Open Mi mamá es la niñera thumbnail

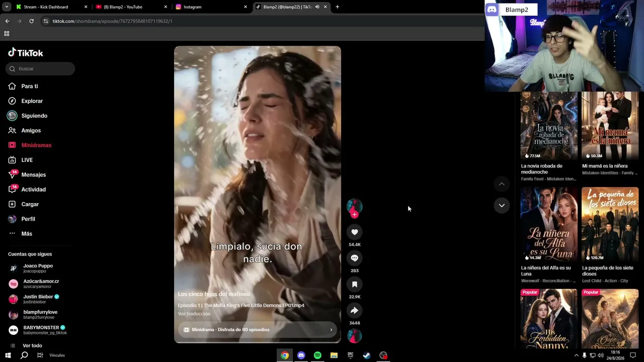coord(610,126)
